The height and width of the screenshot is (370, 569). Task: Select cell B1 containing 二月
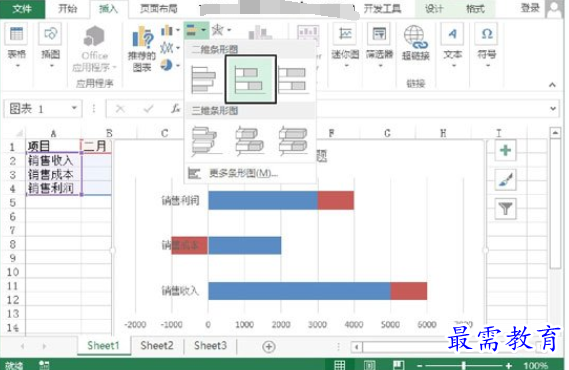(x=96, y=146)
